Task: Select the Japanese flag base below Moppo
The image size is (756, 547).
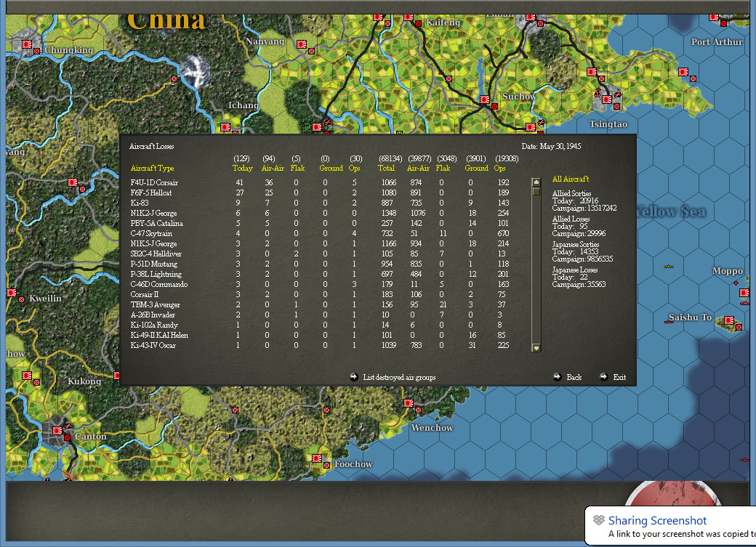Action: coord(744,293)
